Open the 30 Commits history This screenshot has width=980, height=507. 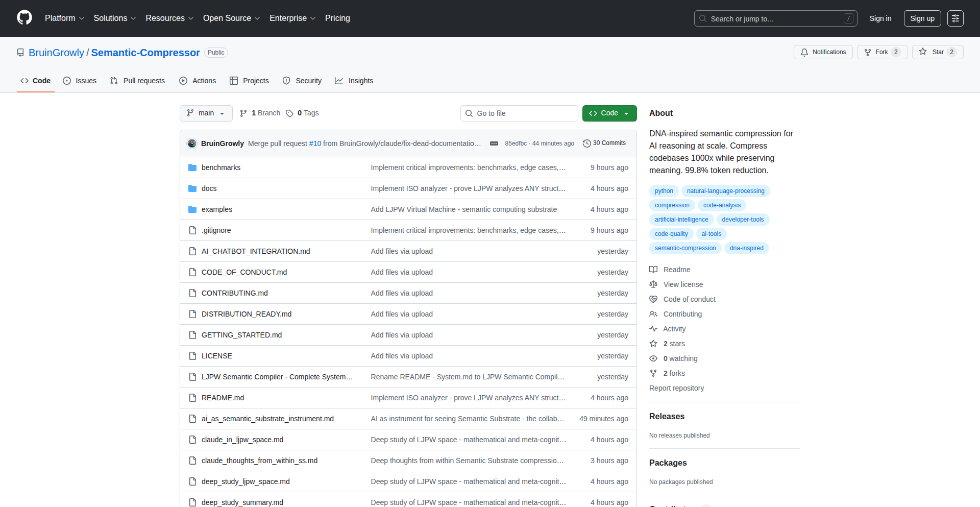(x=604, y=143)
